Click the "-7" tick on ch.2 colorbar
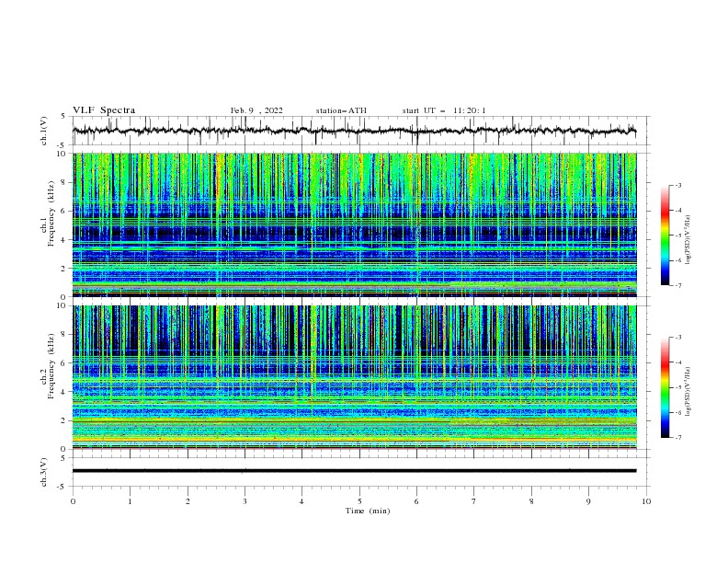The width and height of the screenshot is (728, 563). click(677, 437)
